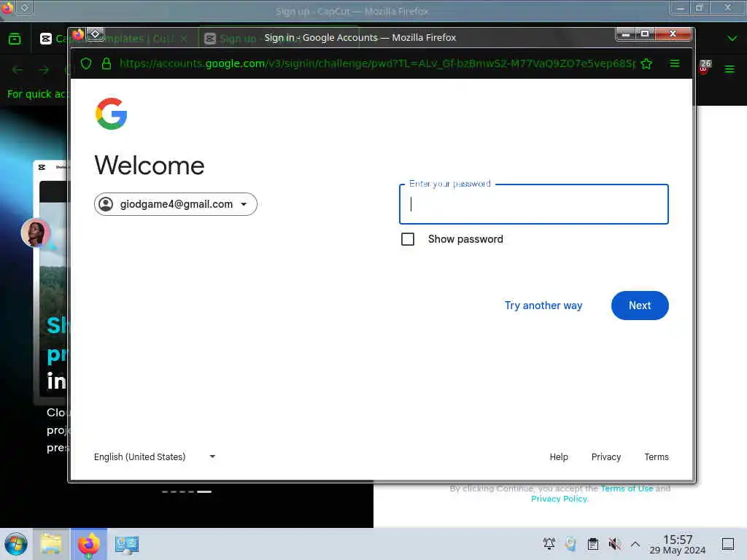Open the Terms link in the footer

657,456
